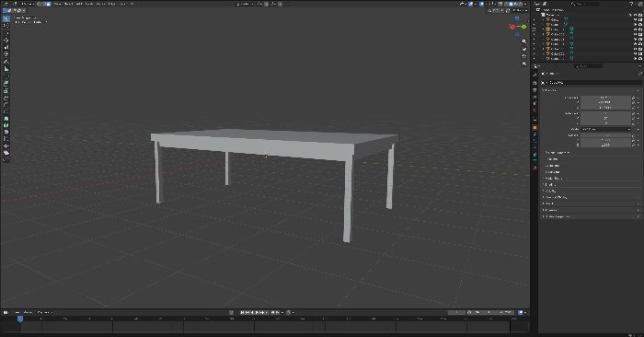Open the Render properties tab
Image resolution: width=644 pixels, height=337 pixels.
coord(535,83)
